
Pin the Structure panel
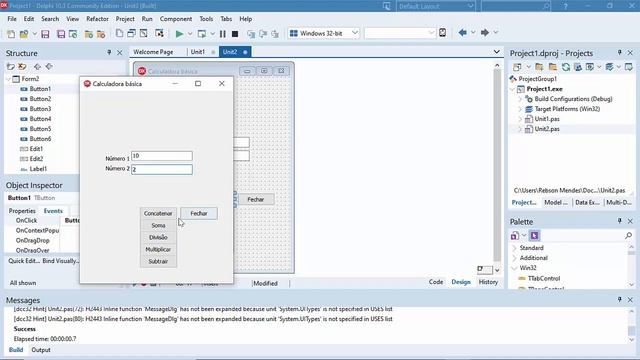pos(109,53)
